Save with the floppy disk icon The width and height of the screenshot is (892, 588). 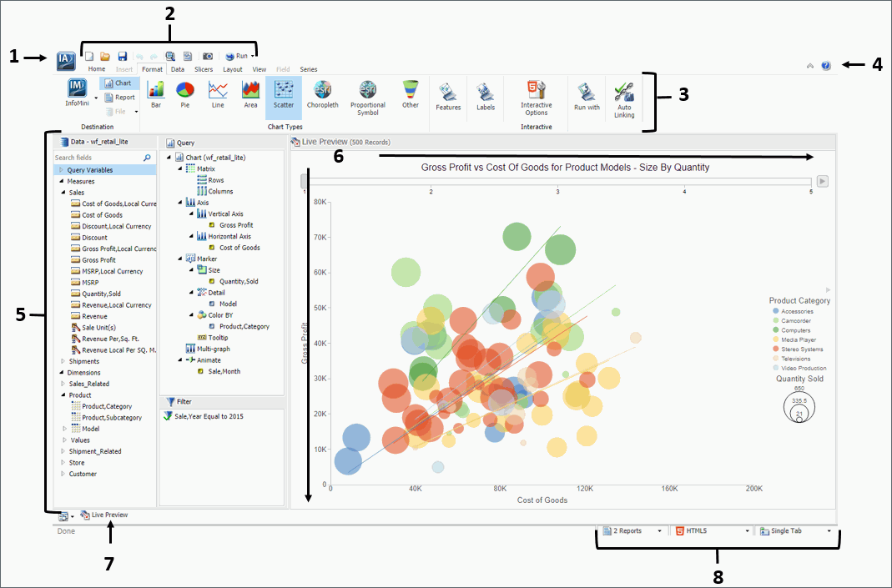click(123, 57)
